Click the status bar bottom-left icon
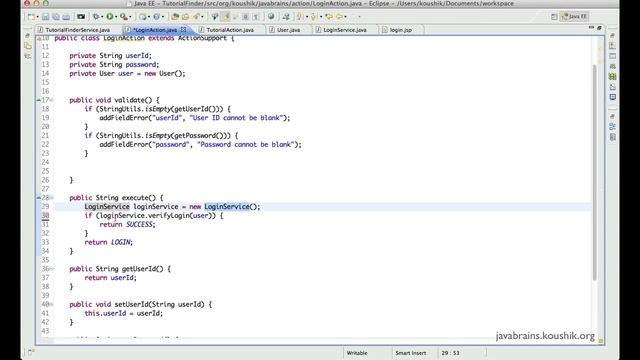This screenshot has width=640, height=360. click(32, 352)
